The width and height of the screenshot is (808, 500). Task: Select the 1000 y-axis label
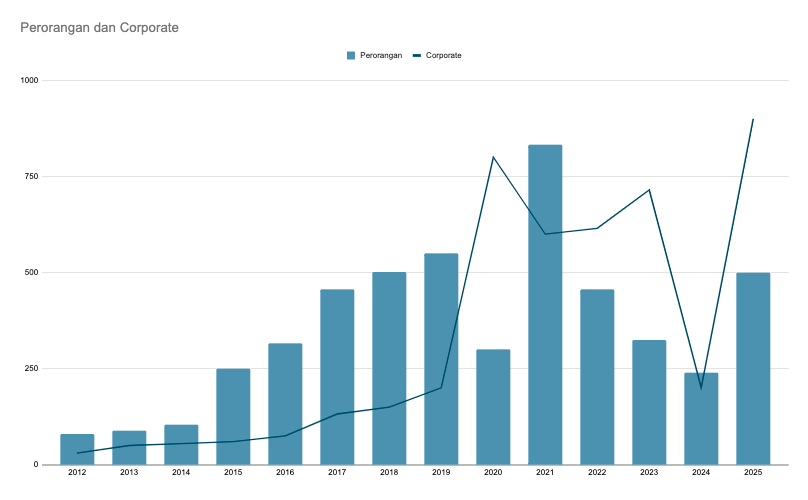29,80
